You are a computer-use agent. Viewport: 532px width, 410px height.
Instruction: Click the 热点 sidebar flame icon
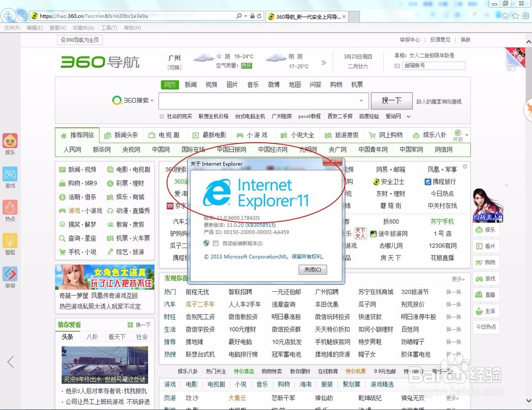tap(10, 207)
